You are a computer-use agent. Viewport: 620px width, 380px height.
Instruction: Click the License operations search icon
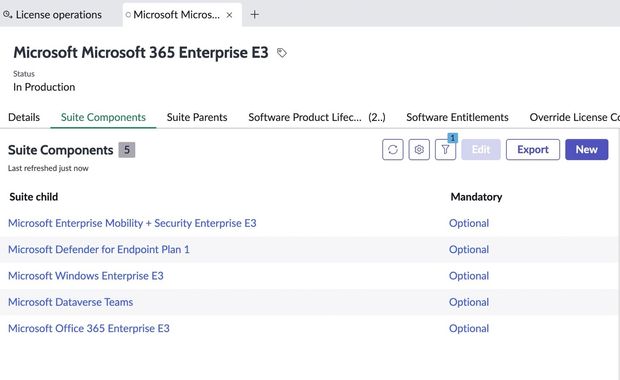(7, 15)
